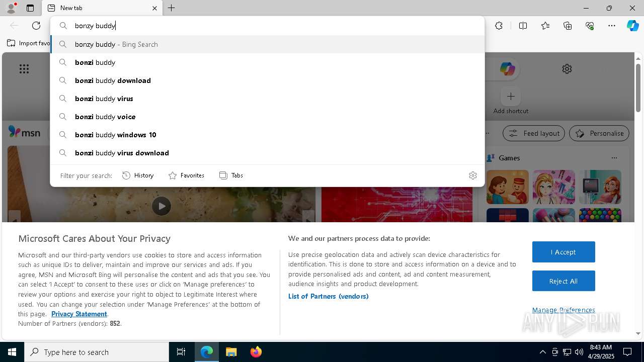
Task: Filter search suggestions by History
Action: click(138, 175)
